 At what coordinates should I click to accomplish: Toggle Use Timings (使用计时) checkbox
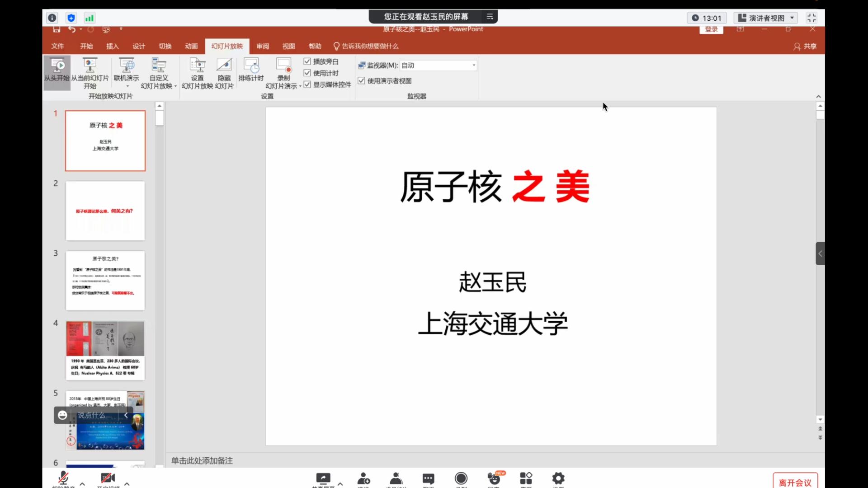pos(307,73)
